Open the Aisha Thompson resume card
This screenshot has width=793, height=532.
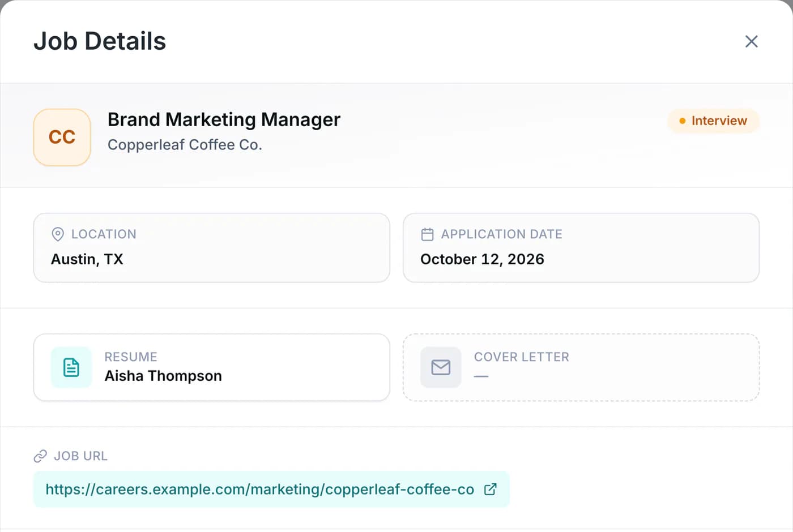(212, 367)
